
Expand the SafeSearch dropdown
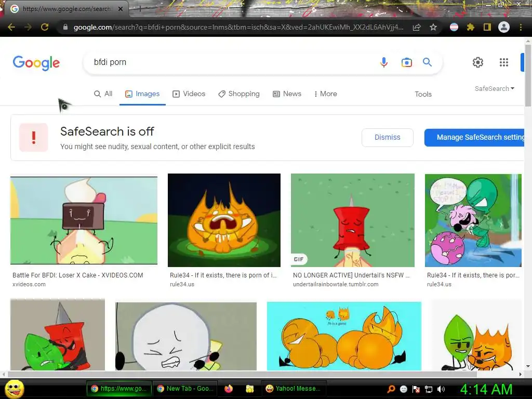[495, 88]
